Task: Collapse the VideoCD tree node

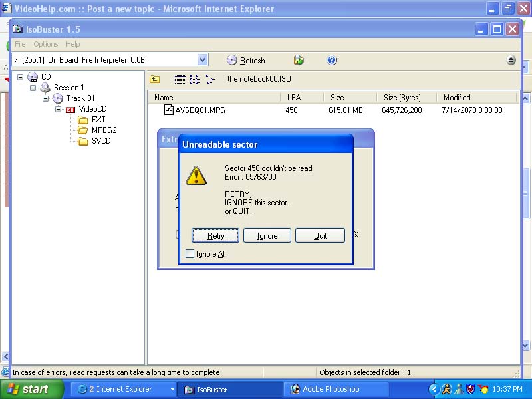Action: click(59, 109)
